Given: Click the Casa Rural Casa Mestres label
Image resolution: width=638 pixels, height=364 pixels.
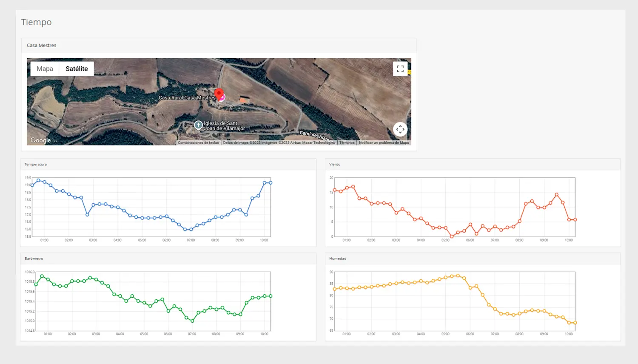Looking at the screenshot, I should pyautogui.click(x=187, y=98).
